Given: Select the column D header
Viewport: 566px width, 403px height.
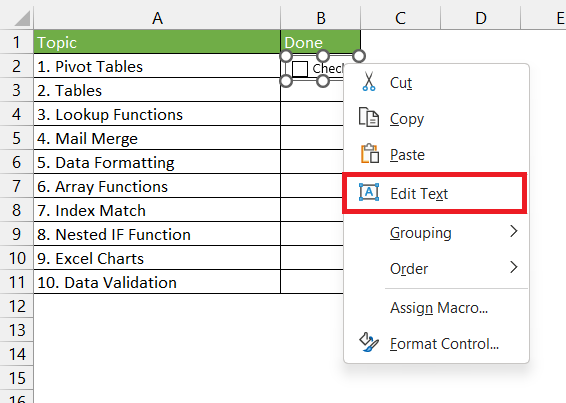Looking at the screenshot, I should click(x=480, y=18).
